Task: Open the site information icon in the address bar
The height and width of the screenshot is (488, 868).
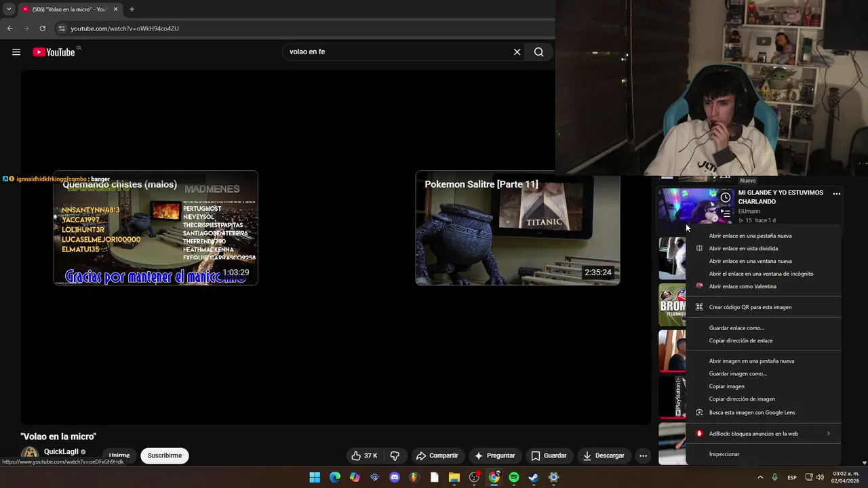Action: pos(61,28)
